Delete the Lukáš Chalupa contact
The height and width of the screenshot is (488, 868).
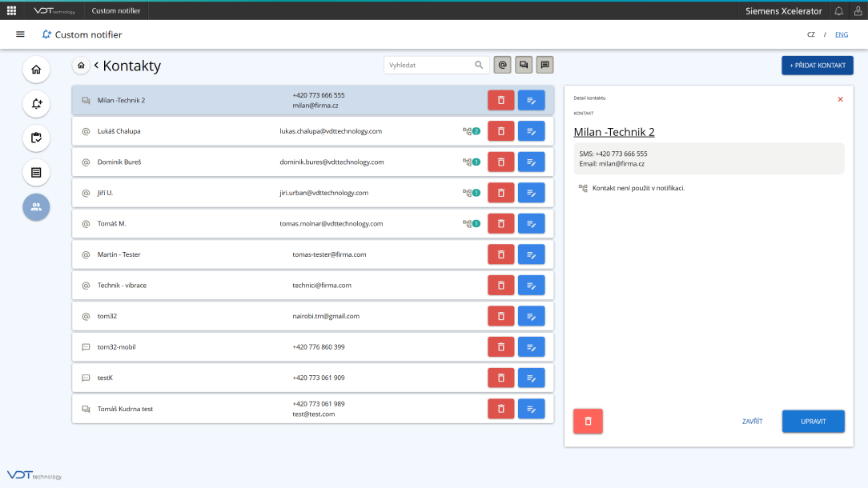pos(500,131)
